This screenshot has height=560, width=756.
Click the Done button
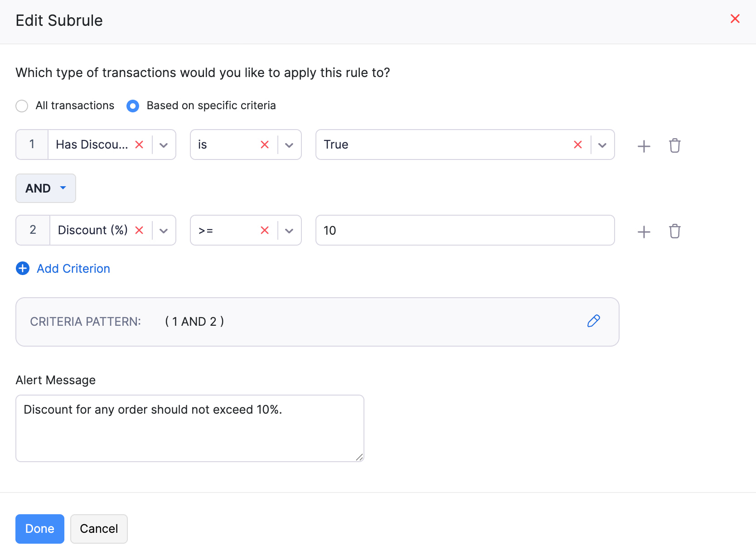click(39, 529)
